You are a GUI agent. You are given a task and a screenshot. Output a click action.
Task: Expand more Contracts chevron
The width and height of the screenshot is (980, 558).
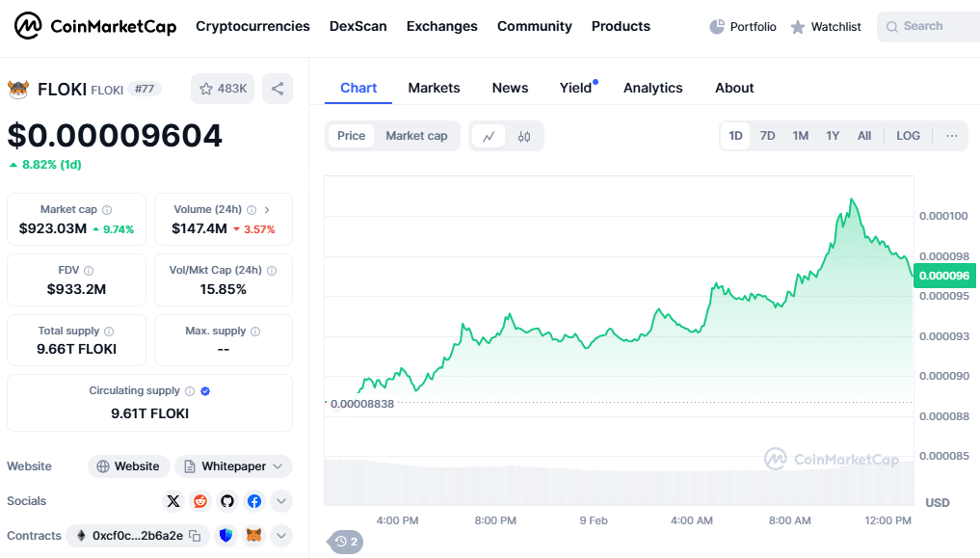tap(281, 536)
